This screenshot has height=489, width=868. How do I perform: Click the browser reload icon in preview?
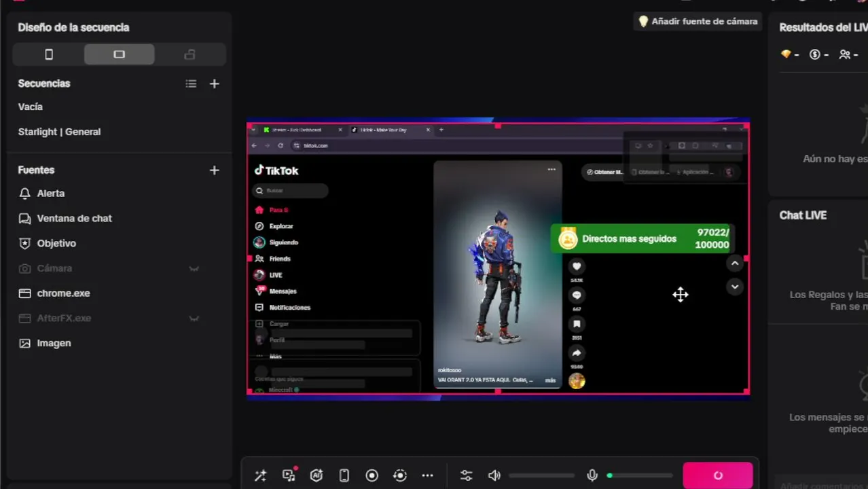[x=281, y=146]
